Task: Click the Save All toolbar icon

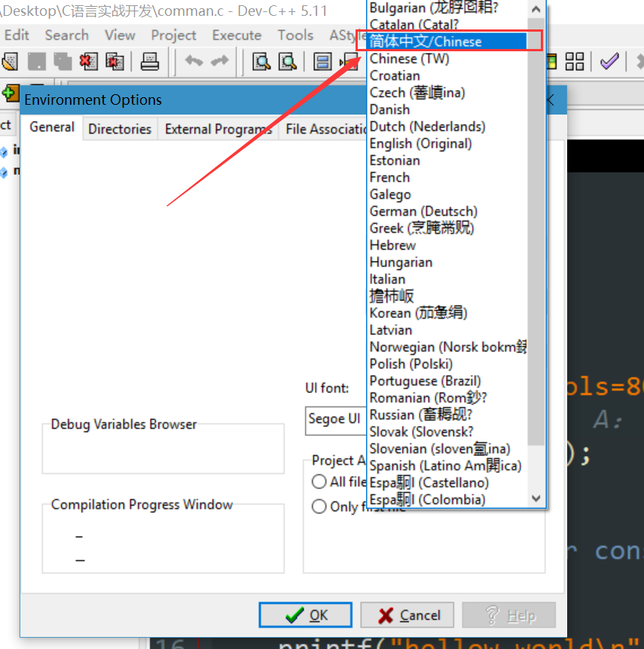Action: click(63, 62)
